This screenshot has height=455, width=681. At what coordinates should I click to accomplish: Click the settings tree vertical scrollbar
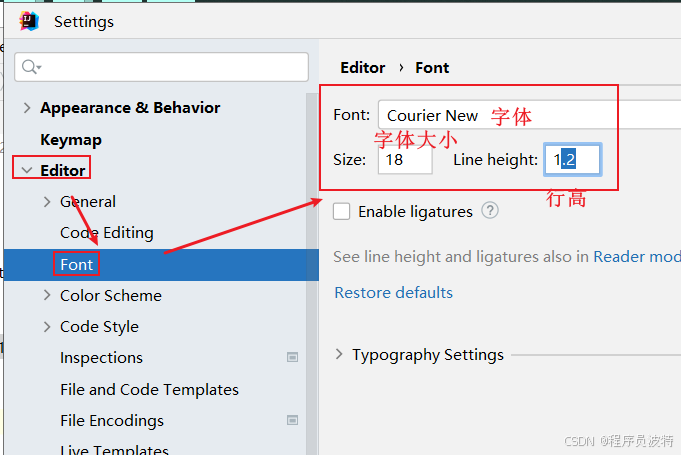(x=311, y=274)
